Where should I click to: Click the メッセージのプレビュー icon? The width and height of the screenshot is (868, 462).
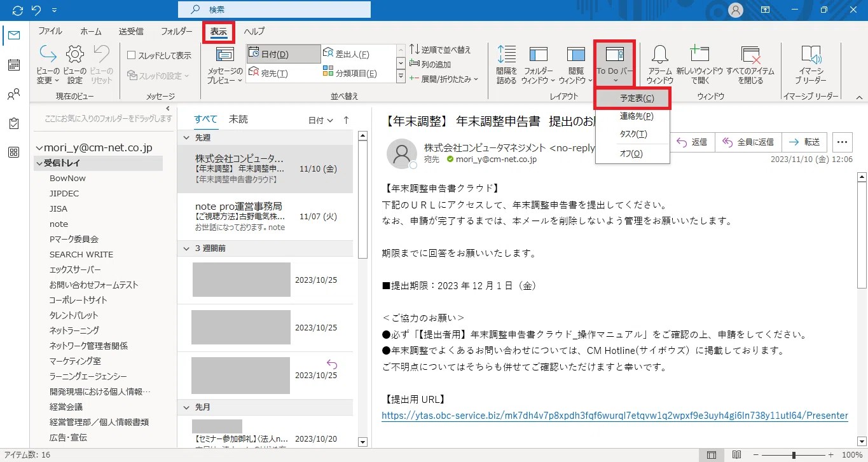[x=225, y=55]
